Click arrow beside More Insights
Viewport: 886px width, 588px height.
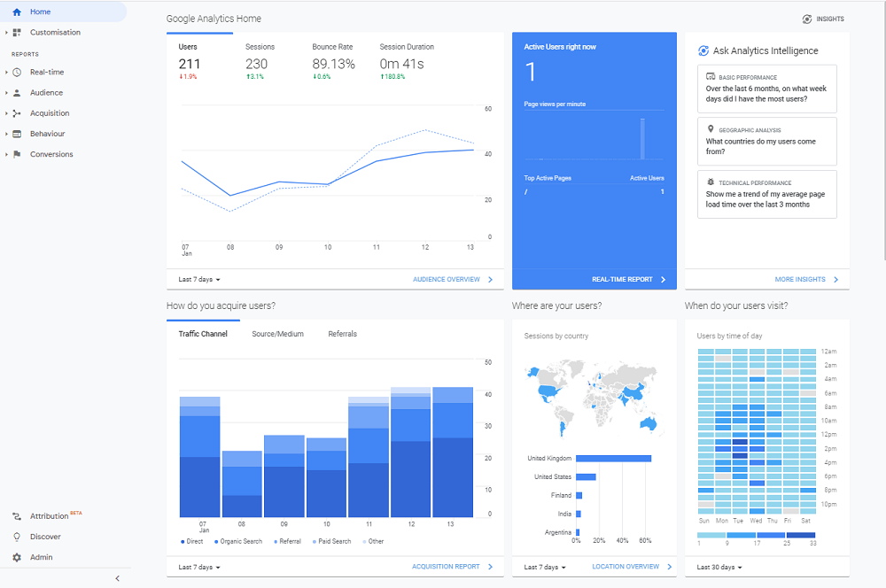point(835,280)
